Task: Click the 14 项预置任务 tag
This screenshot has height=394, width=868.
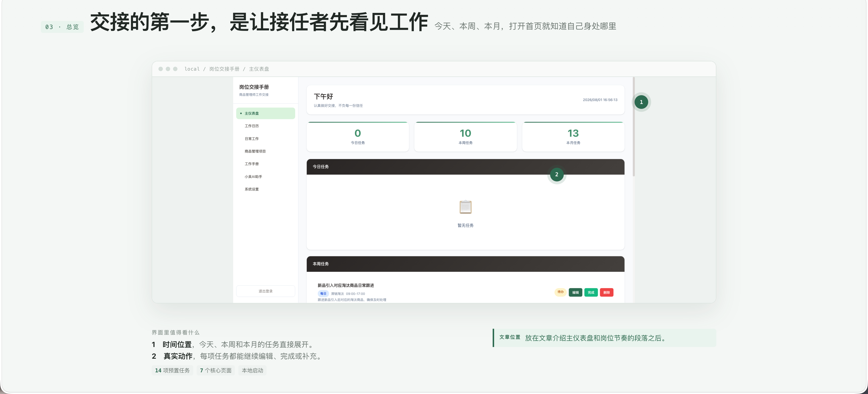Action: 172,370
